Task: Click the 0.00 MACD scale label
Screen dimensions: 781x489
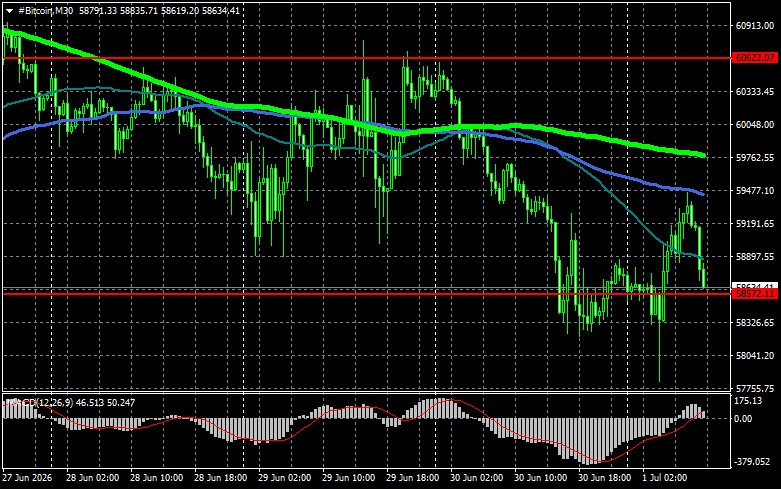Action: click(x=743, y=419)
